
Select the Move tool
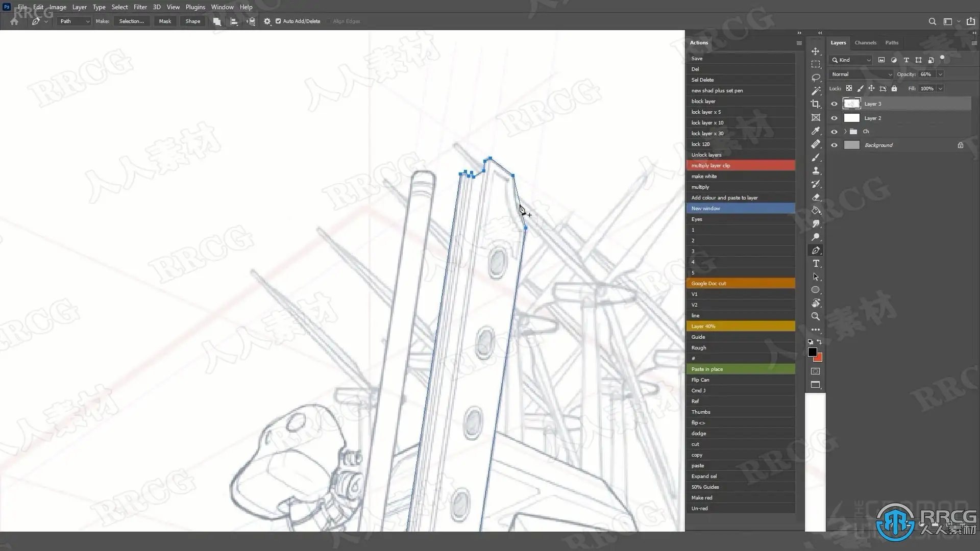816,51
